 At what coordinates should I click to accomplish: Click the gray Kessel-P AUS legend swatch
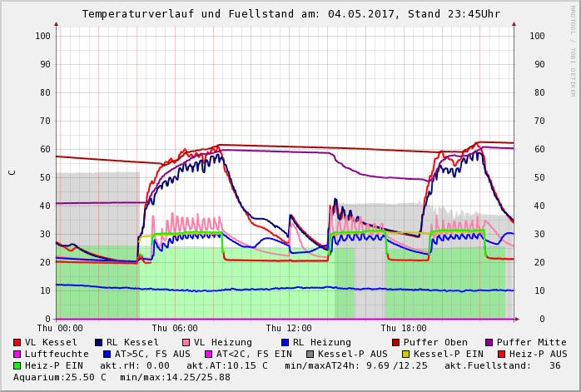(310, 354)
